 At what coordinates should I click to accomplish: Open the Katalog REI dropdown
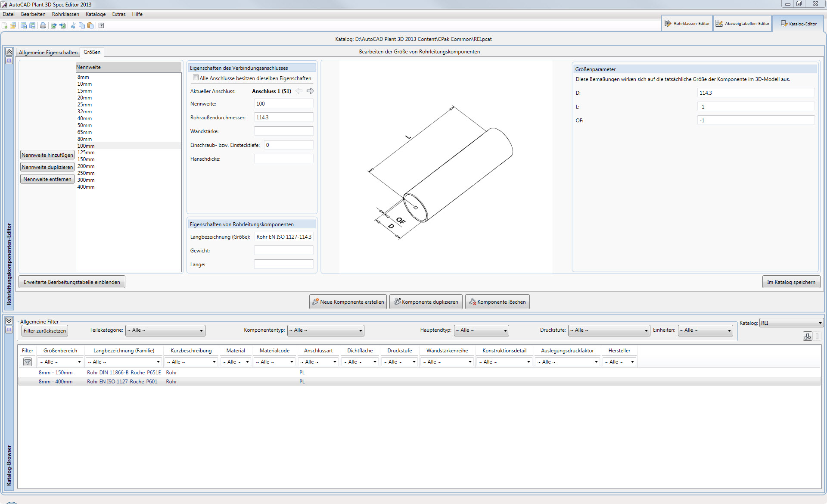click(792, 323)
